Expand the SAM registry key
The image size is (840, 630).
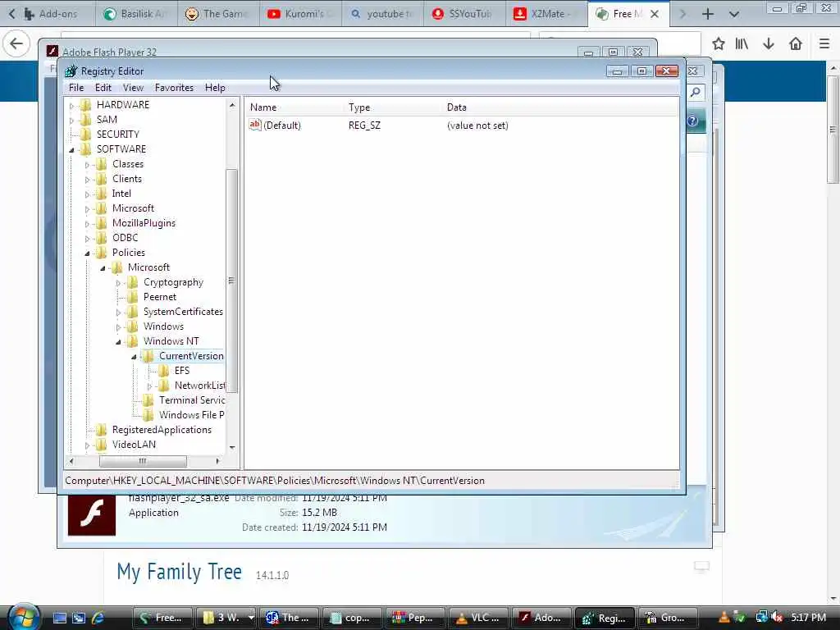pyautogui.click(x=72, y=121)
